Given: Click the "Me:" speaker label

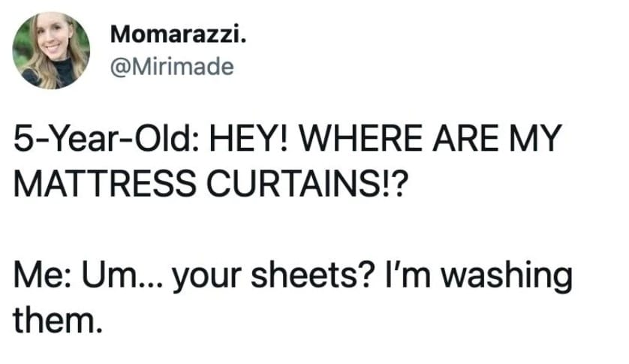Looking at the screenshot, I should click(x=43, y=275).
